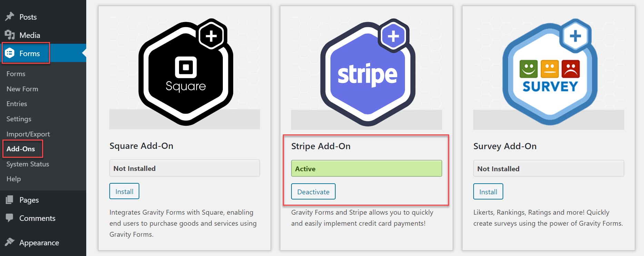Open System Status page
Viewport: 644px width, 256px height.
click(x=28, y=164)
